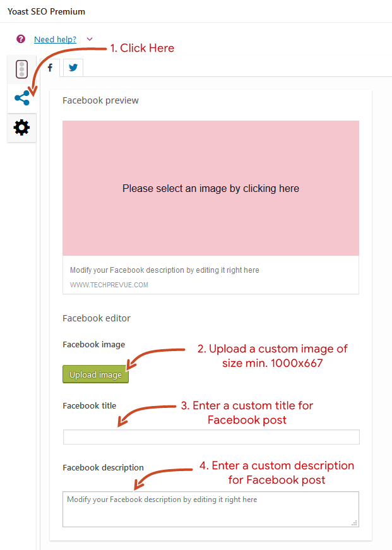Open the social share icon tab
Image resolution: width=392 pixels, height=550 pixels.
(21, 99)
